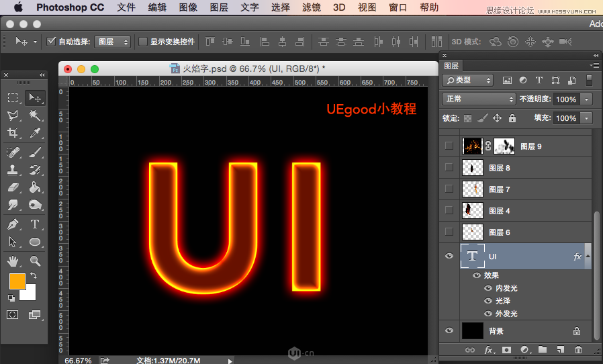Viewport: 603px width, 364px height.
Task: Change screen mode button
Action: point(34,315)
